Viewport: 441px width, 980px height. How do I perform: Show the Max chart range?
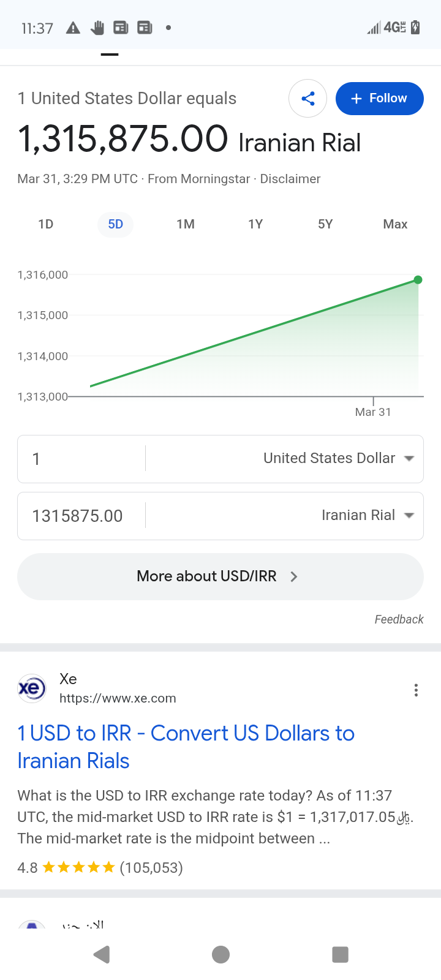[395, 224]
